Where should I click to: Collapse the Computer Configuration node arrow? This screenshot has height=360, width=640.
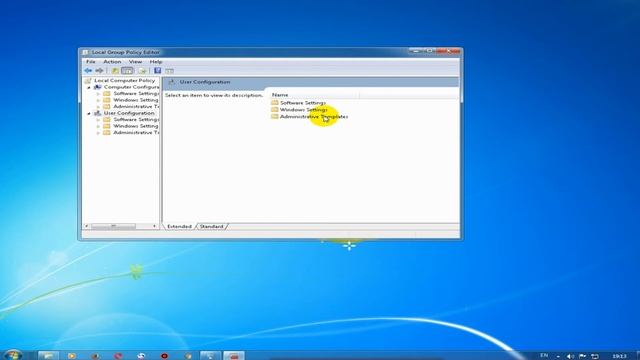click(x=89, y=87)
